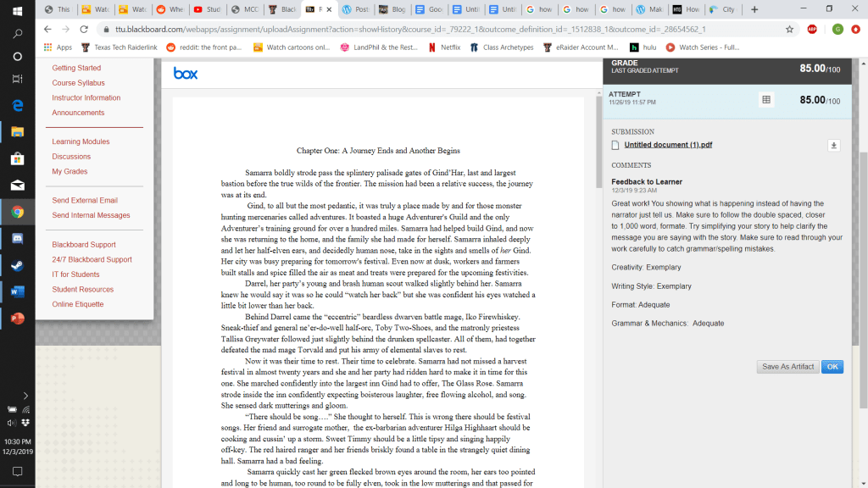Open Microsoft Word from taskbar
The width and height of the screenshot is (868, 488).
[x=17, y=291]
